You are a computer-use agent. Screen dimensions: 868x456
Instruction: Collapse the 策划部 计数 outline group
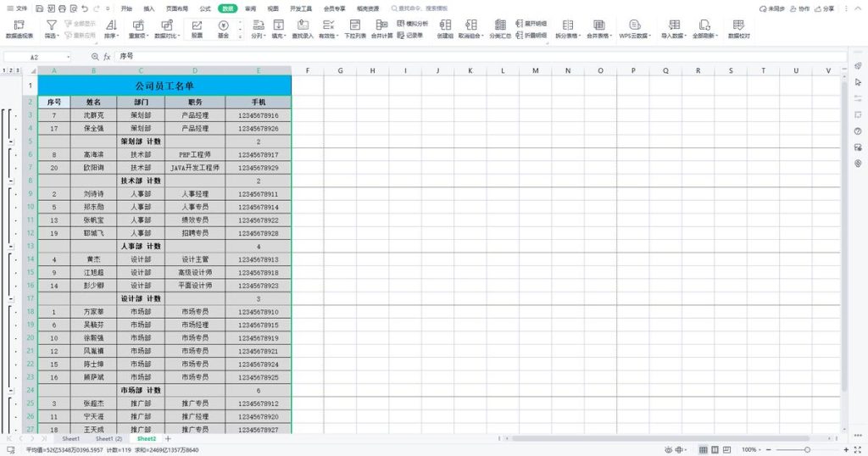(10, 142)
